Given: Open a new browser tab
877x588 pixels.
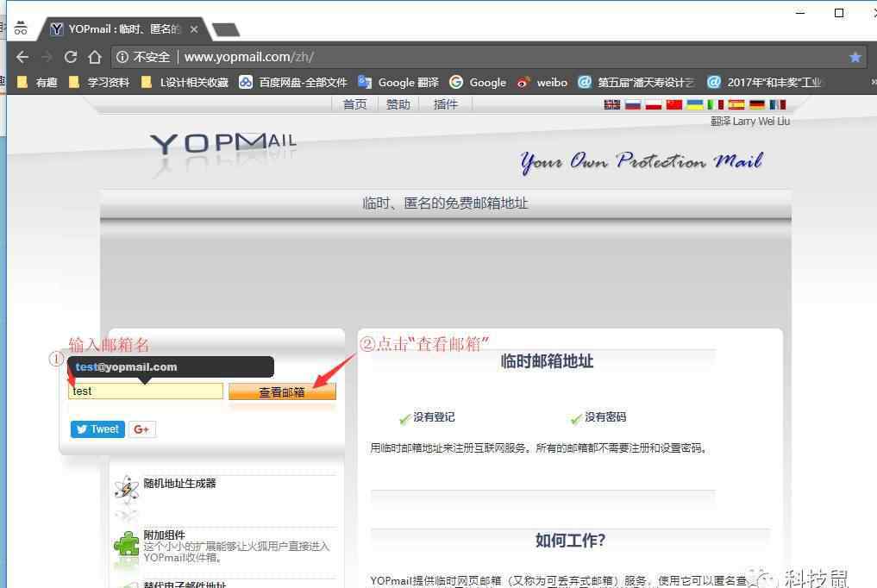Looking at the screenshot, I should (x=226, y=29).
